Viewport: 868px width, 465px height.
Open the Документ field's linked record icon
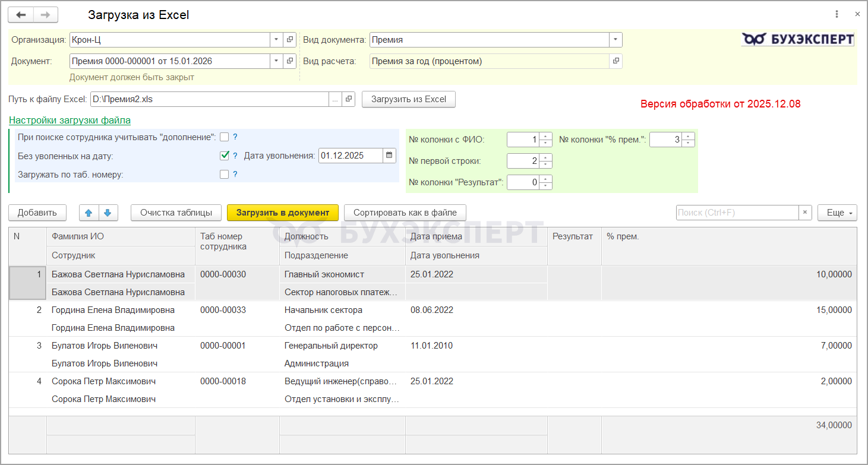click(x=290, y=61)
